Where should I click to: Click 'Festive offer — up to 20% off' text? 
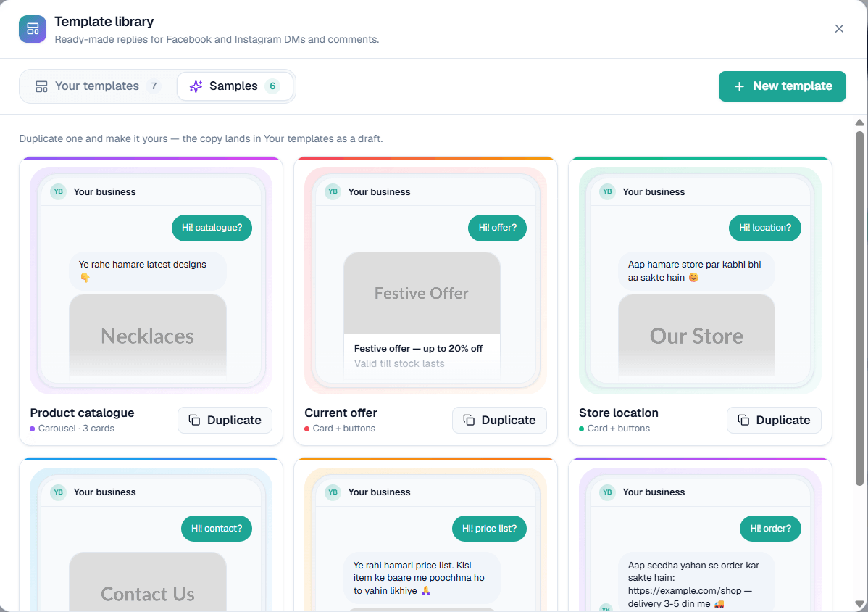419,348
